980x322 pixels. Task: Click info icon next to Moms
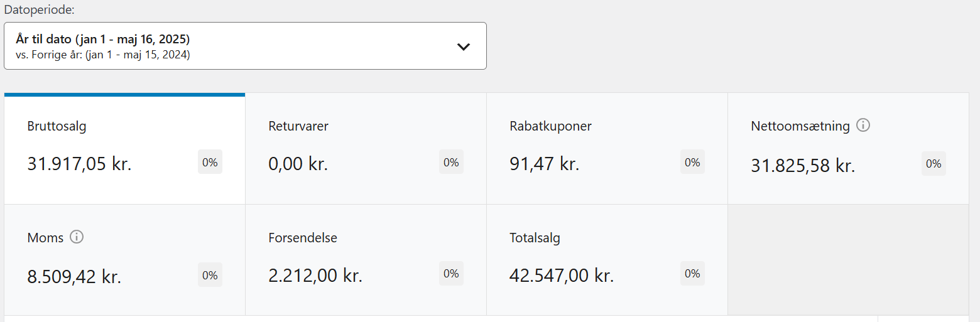(x=77, y=237)
